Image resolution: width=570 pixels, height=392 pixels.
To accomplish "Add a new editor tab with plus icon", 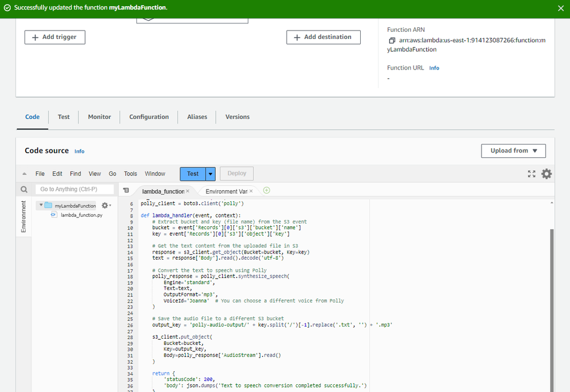I will point(267,191).
